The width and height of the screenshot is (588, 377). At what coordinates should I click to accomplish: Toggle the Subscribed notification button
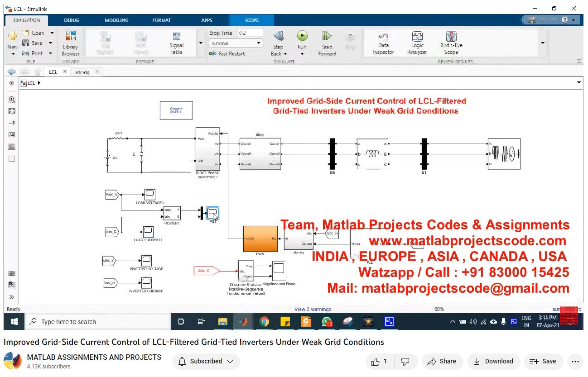tap(206, 361)
